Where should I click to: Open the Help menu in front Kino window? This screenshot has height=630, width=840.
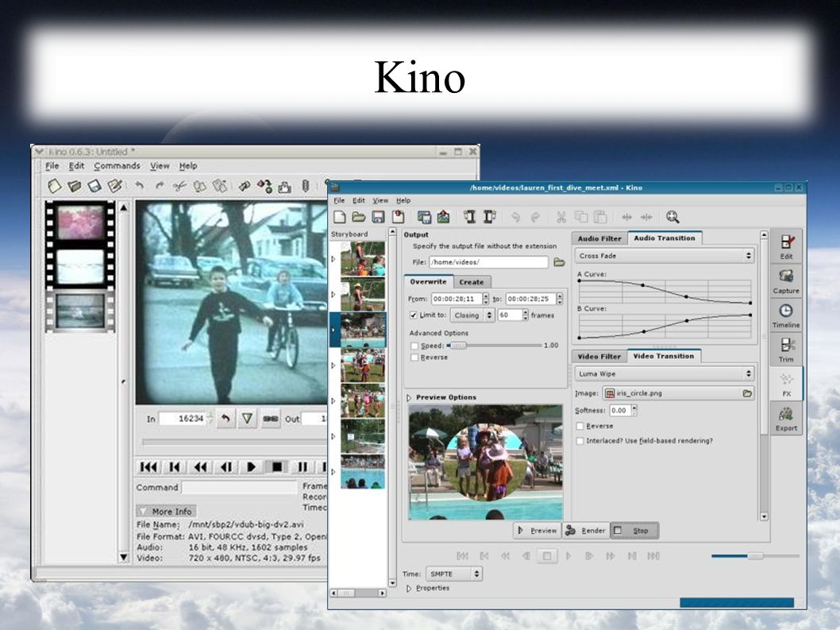[x=403, y=200]
